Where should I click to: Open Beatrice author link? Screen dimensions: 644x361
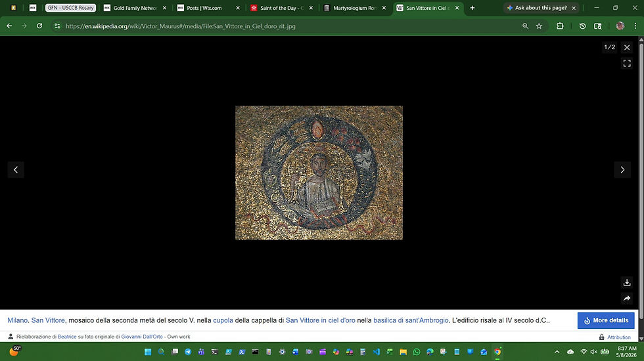point(67,337)
